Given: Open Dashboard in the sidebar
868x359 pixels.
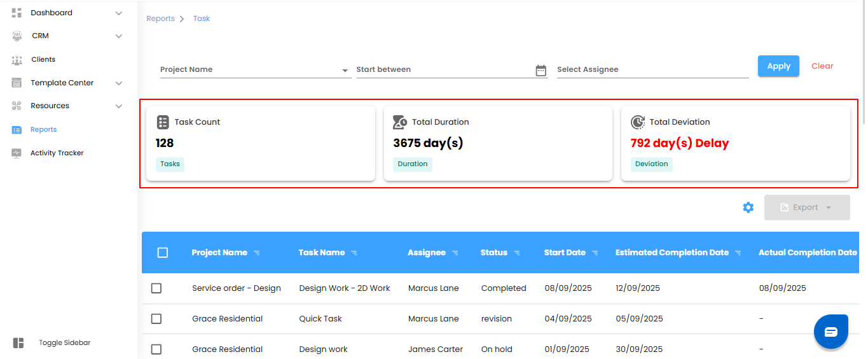Looking at the screenshot, I should click(x=52, y=13).
